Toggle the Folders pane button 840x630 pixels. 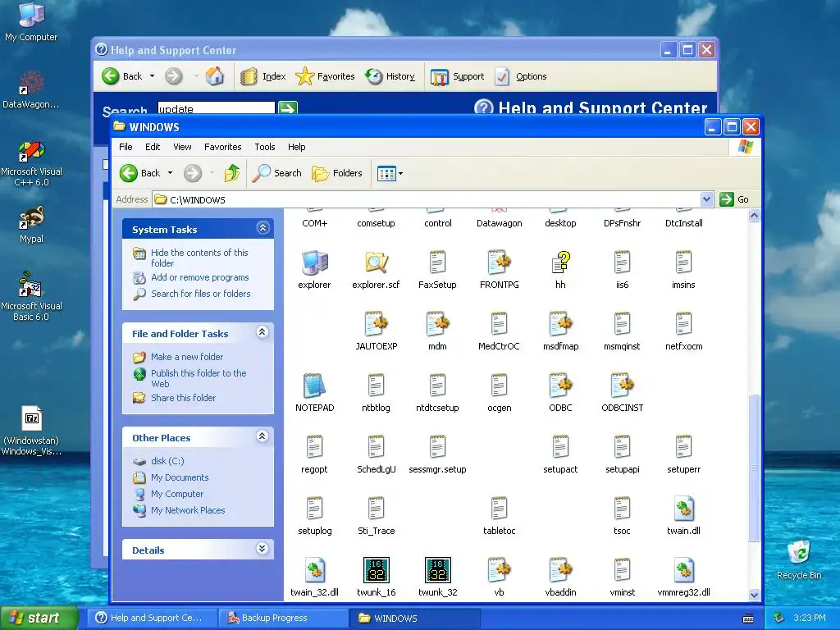tap(337, 173)
